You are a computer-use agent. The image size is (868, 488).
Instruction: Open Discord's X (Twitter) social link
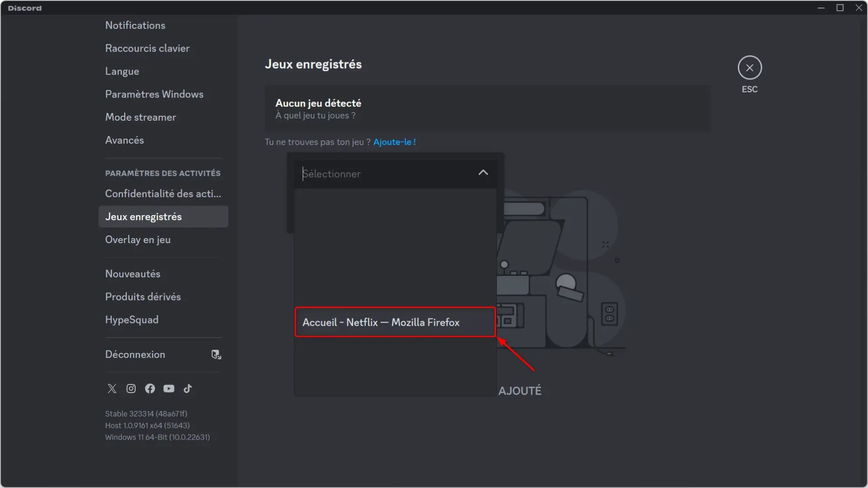pos(112,389)
